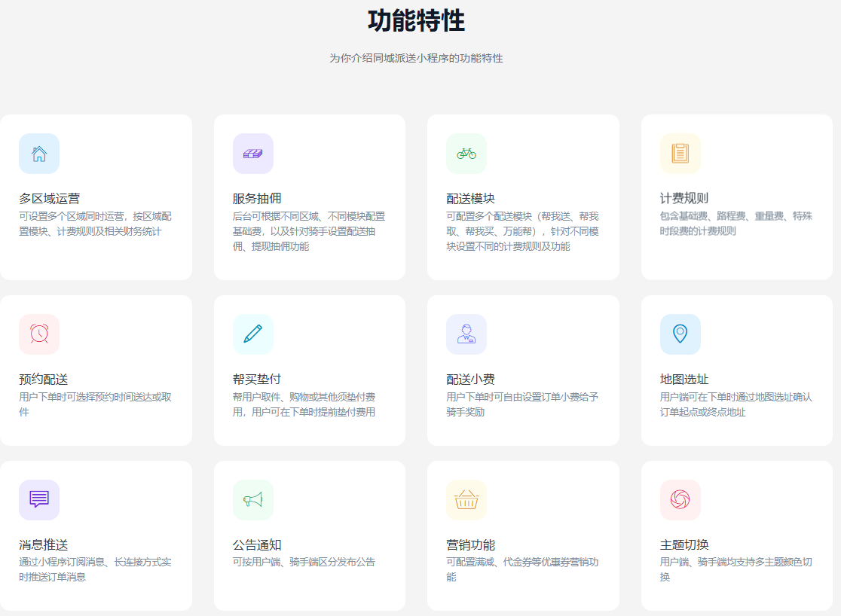
Task: Click the 功能特性 page heading
Action: [x=416, y=21]
